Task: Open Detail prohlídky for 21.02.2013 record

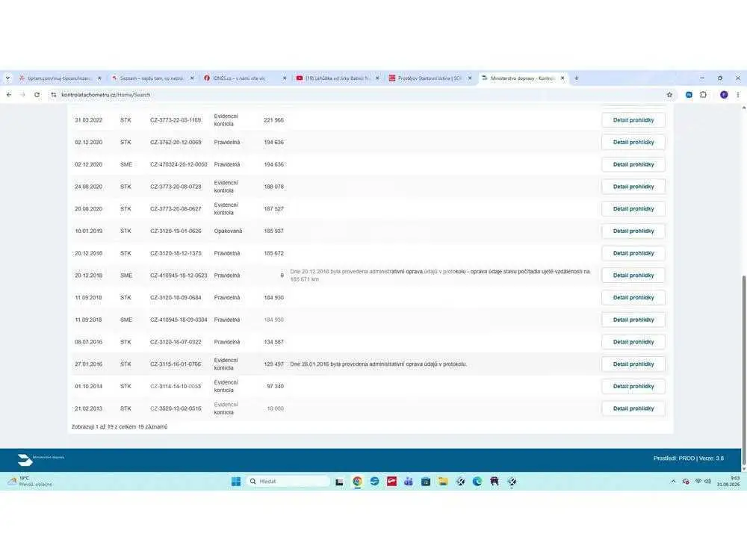Action: pyautogui.click(x=633, y=408)
